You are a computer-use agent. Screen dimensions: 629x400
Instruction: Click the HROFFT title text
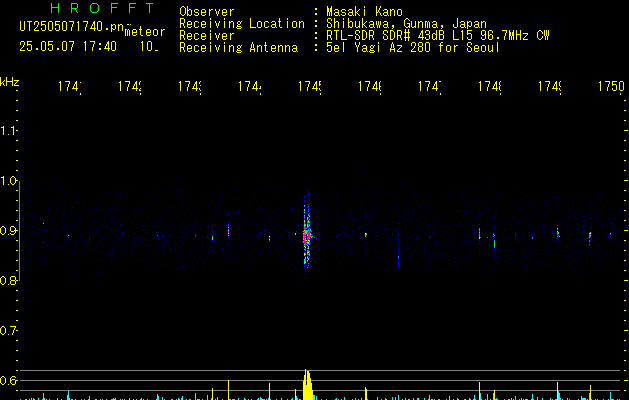(x=102, y=8)
